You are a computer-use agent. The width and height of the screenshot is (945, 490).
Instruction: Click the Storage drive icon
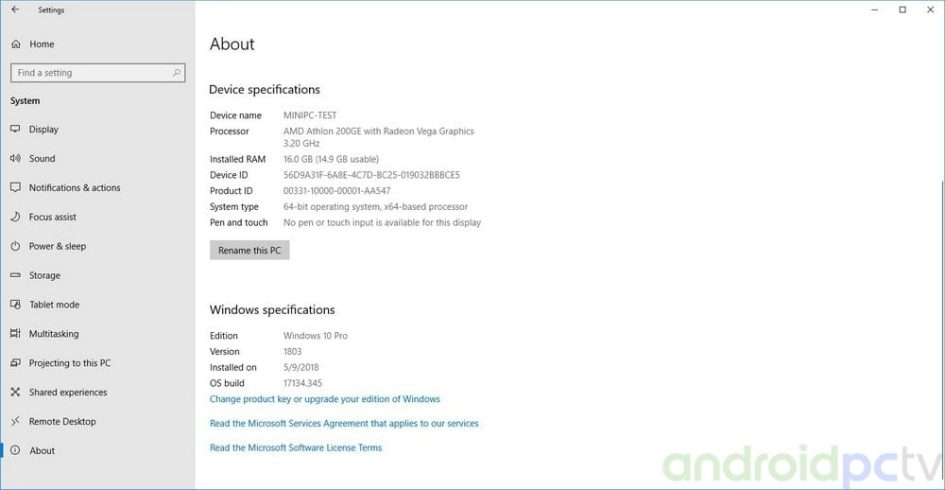(x=15, y=275)
